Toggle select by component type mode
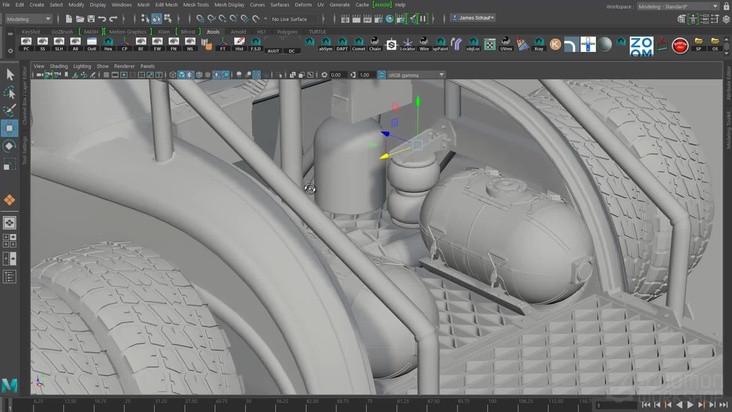 pyautogui.click(x=168, y=19)
